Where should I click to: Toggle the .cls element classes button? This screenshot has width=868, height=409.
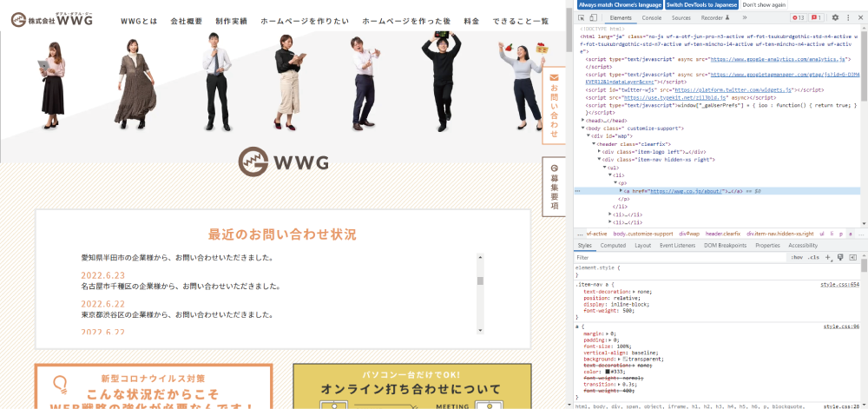pos(813,258)
